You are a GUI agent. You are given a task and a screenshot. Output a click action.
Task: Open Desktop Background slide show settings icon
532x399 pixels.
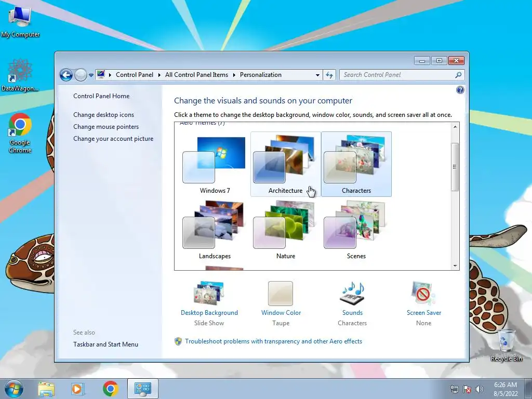[x=209, y=293]
